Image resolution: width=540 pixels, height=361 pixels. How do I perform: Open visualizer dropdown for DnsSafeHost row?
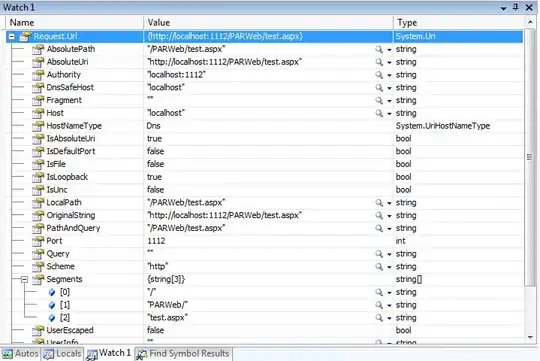pyautogui.click(x=389, y=88)
